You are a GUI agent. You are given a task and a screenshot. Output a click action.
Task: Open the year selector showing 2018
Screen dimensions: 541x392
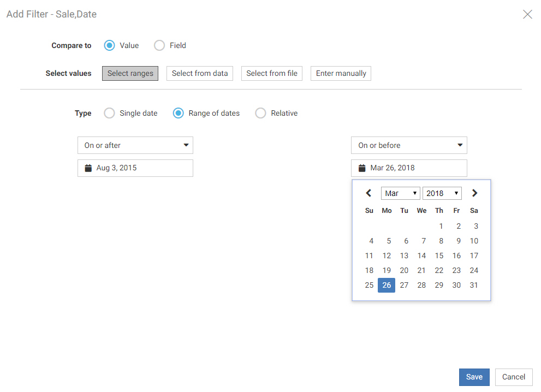click(x=442, y=193)
